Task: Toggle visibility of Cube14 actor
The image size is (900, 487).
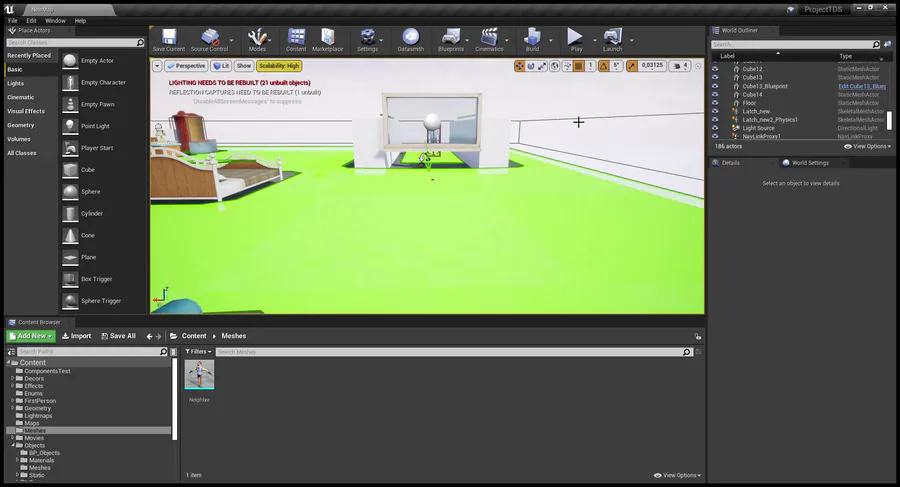Action: (715, 95)
